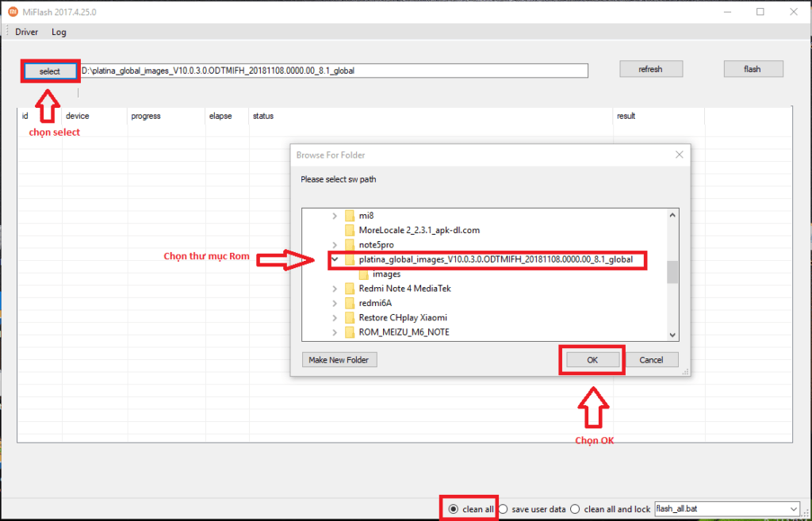The image size is (812, 521).
Task: Expand the redmi6A folder
Action: (x=335, y=303)
